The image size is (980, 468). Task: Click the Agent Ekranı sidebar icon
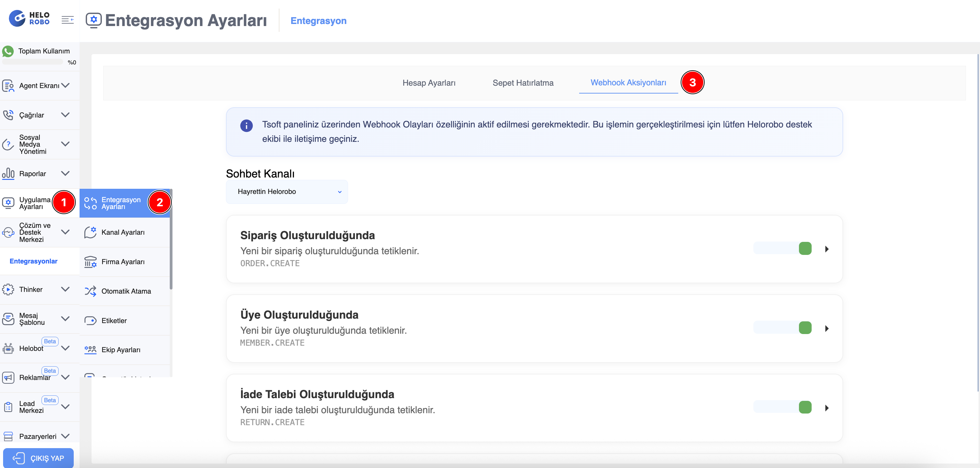click(x=8, y=86)
